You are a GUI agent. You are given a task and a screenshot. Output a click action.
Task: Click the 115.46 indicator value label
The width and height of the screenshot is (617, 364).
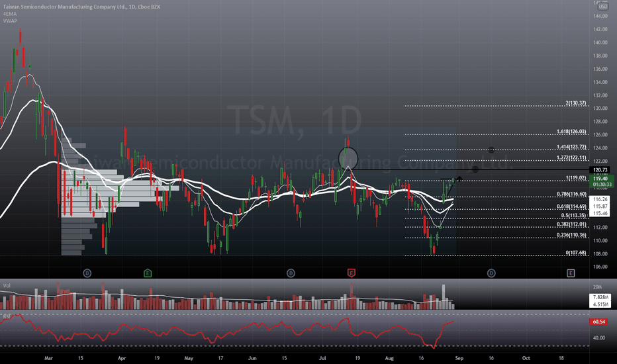(600, 213)
